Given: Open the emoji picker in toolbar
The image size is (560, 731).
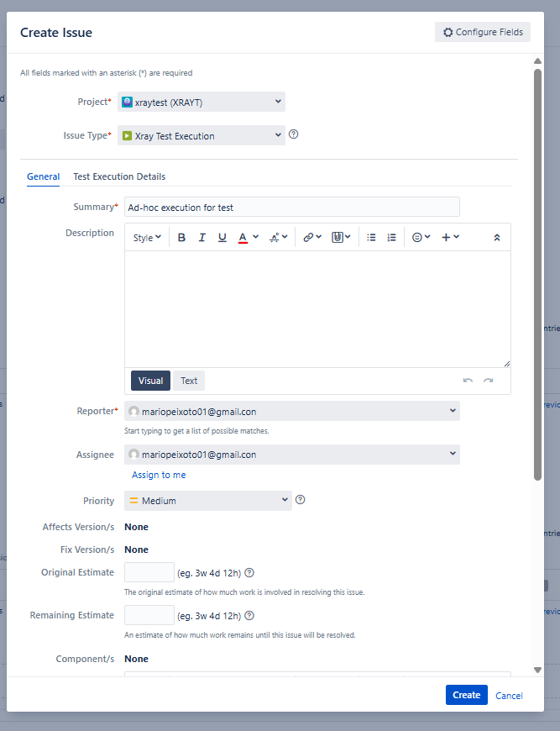Looking at the screenshot, I should point(421,238).
